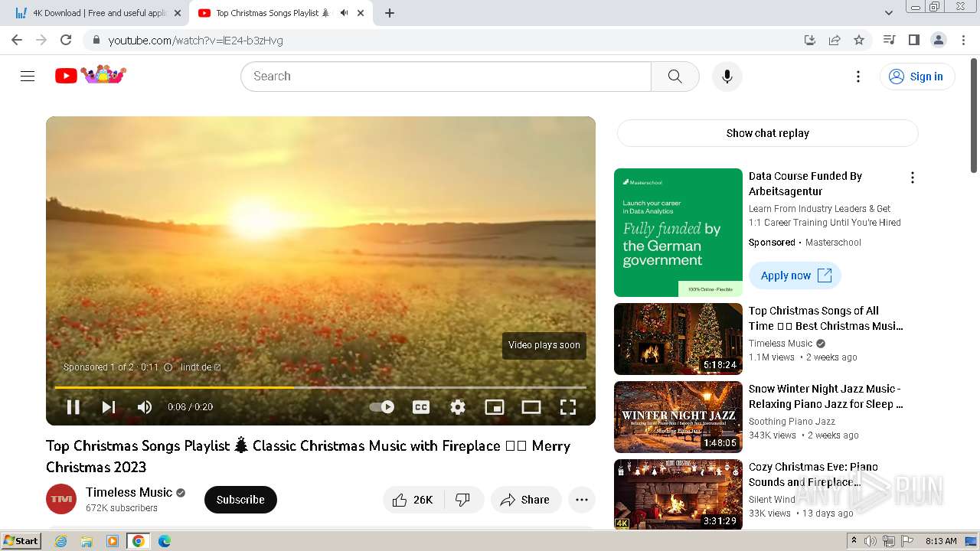Open Windows Media Player from taskbar

pyautogui.click(x=113, y=541)
